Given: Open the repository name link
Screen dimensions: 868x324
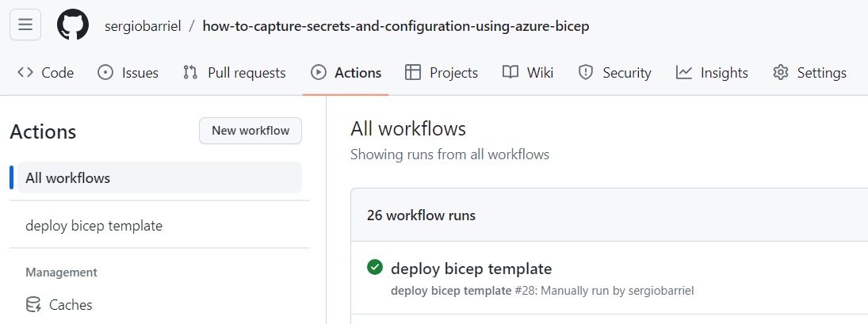Looking at the screenshot, I should tap(396, 26).
